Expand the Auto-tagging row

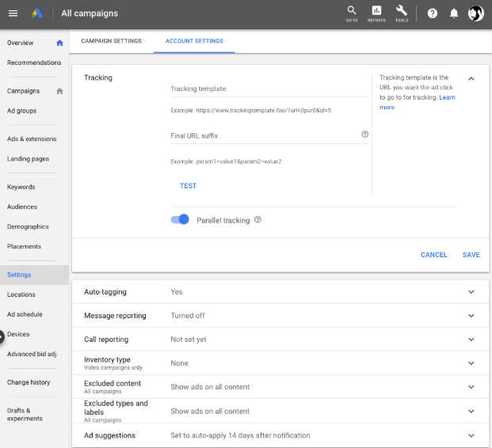click(280, 292)
